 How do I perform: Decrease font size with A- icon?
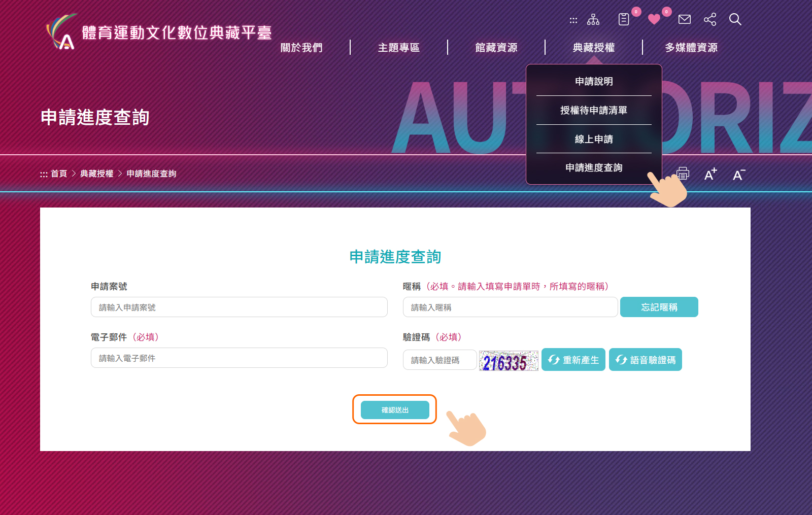739,175
